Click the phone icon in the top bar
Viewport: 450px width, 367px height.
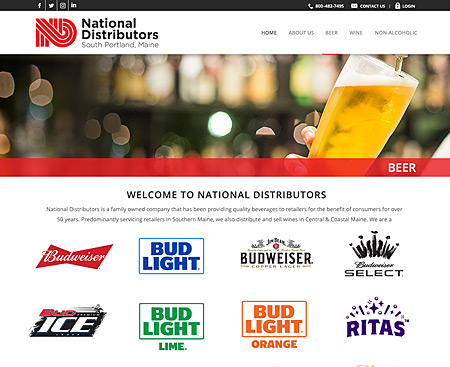(x=310, y=6)
